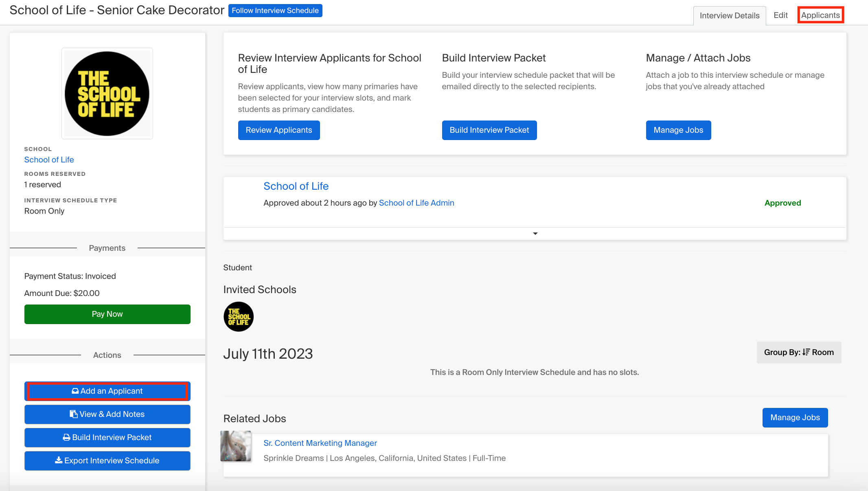This screenshot has width=868, height=491.
Task: Click the Review Applicants button
Action: (279, 130)
